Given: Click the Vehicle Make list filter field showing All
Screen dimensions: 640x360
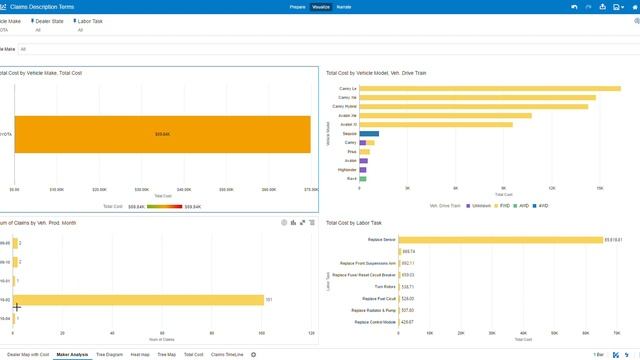Looking at the screenshot, I should point(329,49).
